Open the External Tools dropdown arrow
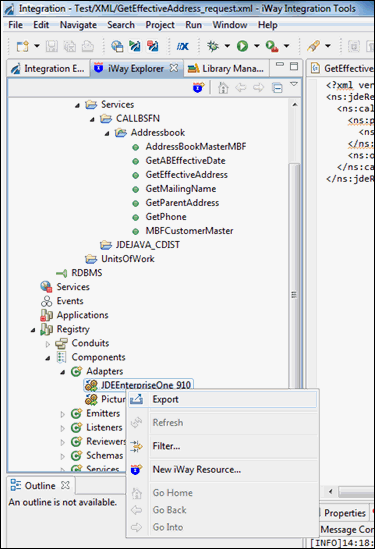Image resolution: width=375 pixels, height=549 pixels. tap(286, 46)
